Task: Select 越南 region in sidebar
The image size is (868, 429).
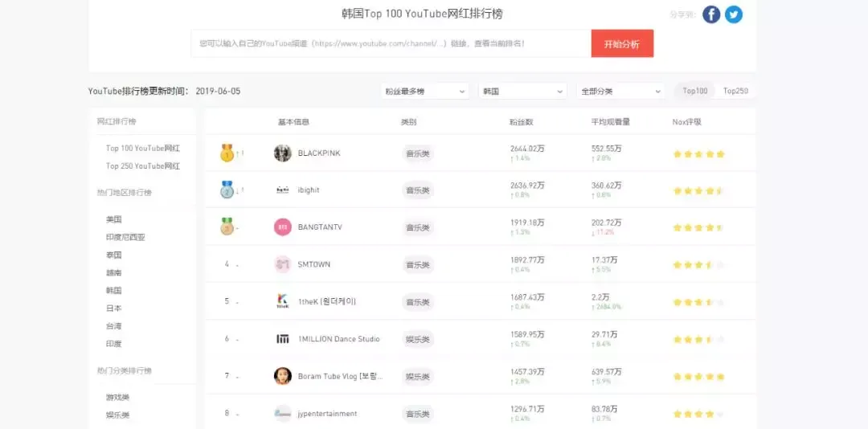Action: pos(113,272)
